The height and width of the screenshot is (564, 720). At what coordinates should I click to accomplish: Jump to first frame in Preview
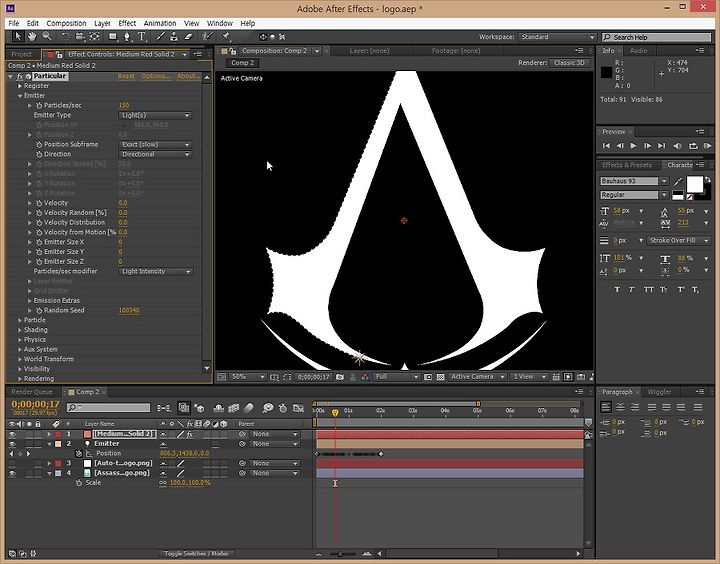pos(606,146)
